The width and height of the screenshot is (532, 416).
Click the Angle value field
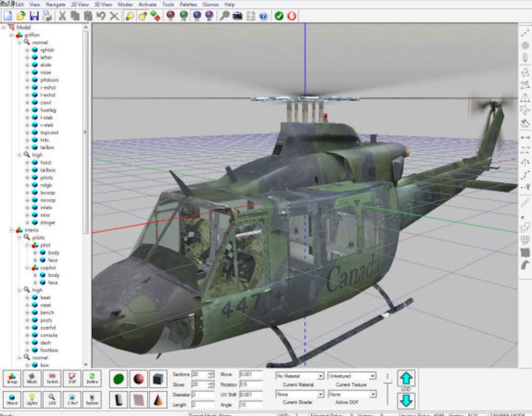point(251,404)
